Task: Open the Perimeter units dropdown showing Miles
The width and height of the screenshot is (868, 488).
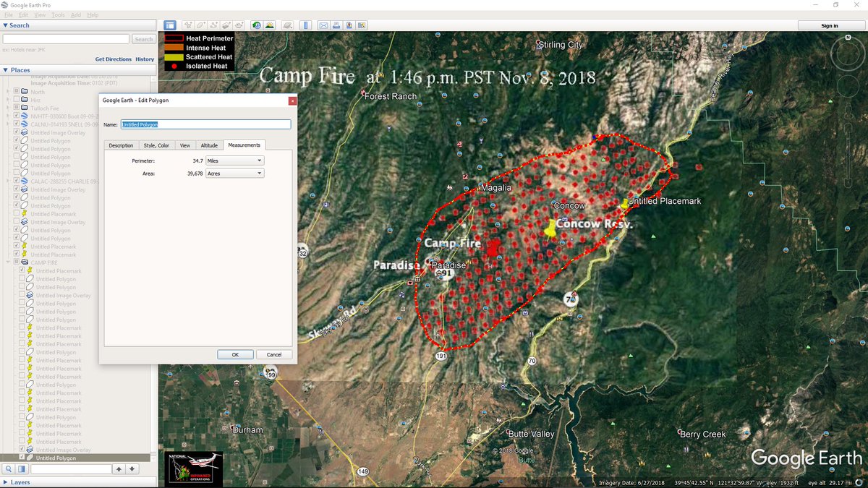Action: (234, 160)
